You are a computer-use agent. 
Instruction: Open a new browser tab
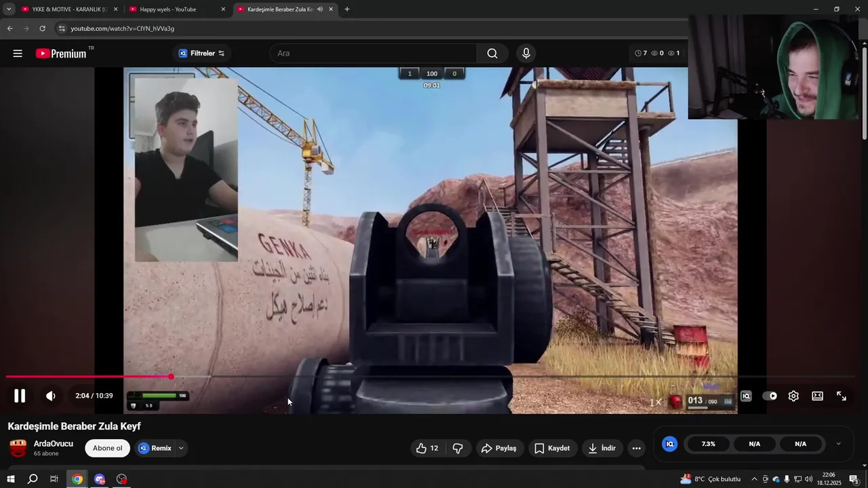pyautogui.click(x=347, y=9)
